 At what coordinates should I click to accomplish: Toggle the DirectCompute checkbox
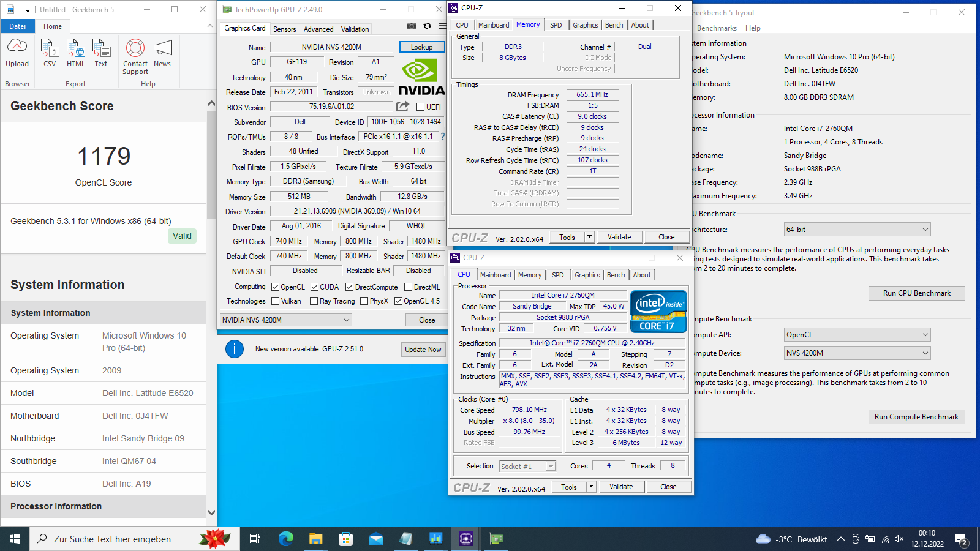pyautogui.click(x=349, y=287)
